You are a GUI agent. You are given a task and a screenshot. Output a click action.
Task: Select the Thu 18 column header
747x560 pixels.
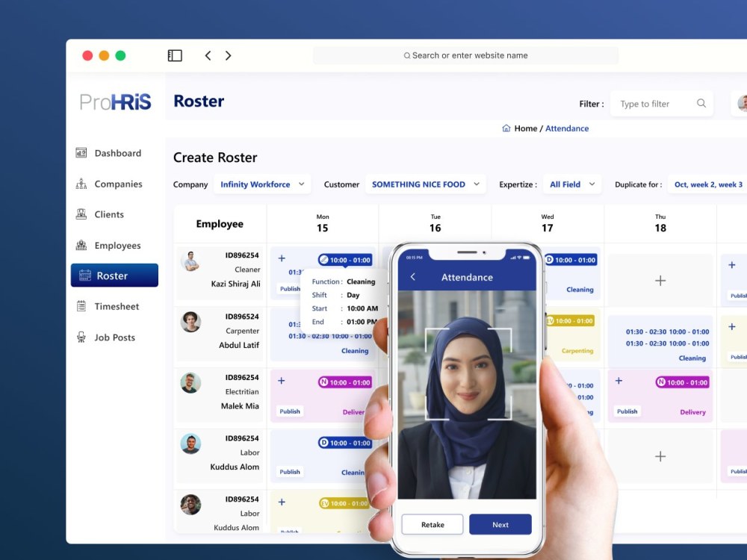[660, 223]
